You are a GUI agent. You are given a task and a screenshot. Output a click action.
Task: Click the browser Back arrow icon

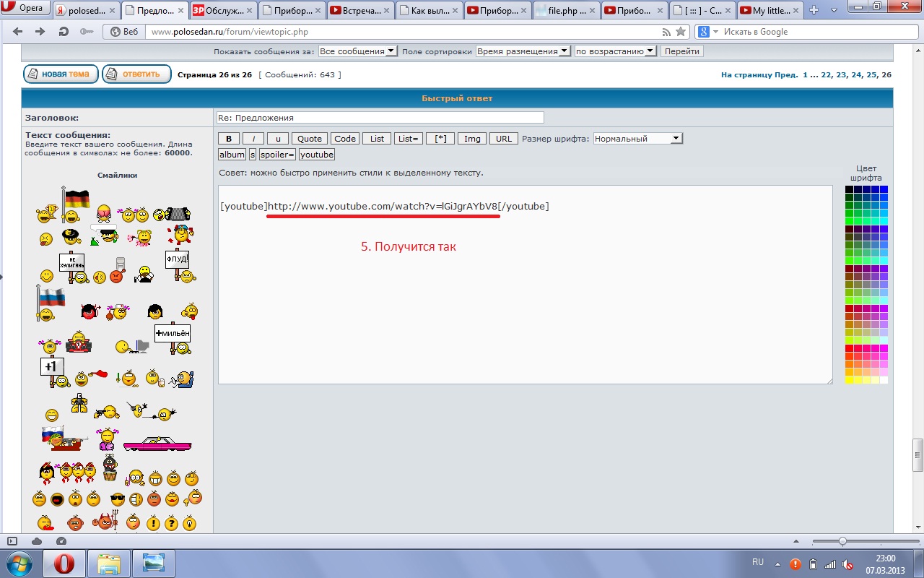[x=18, y=32]
